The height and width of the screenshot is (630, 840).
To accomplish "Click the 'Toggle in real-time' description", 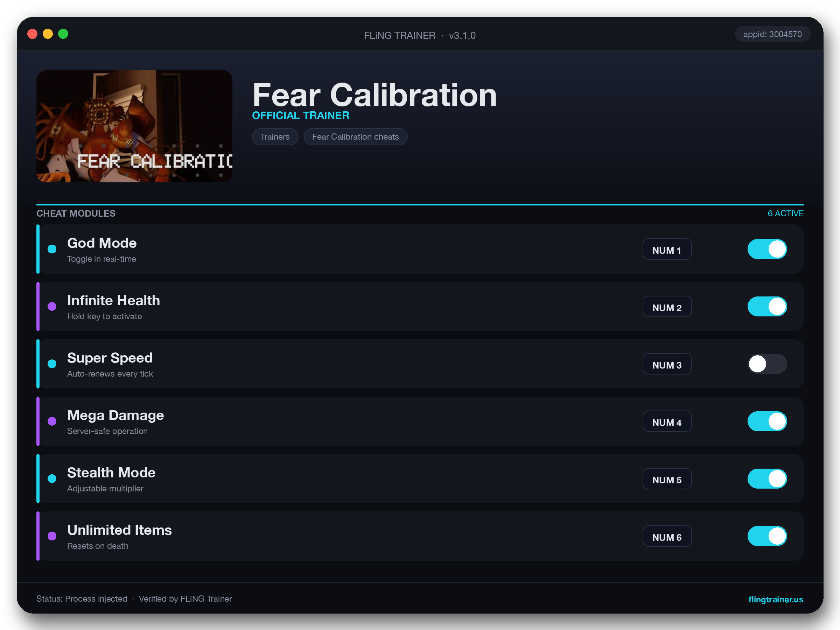I will click(101, 259).
